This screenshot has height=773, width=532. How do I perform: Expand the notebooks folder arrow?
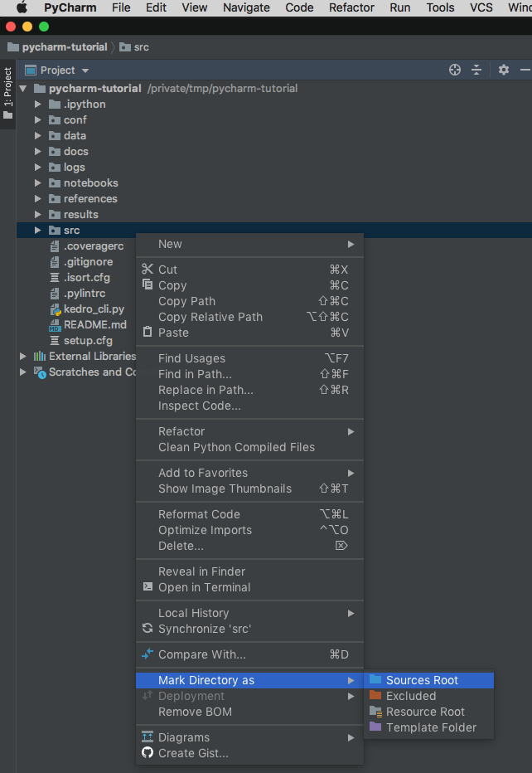tap(38, 183)
